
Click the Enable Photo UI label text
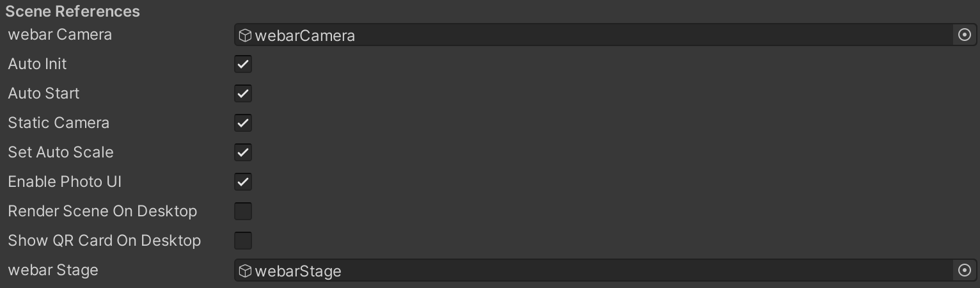pos(65,182)
